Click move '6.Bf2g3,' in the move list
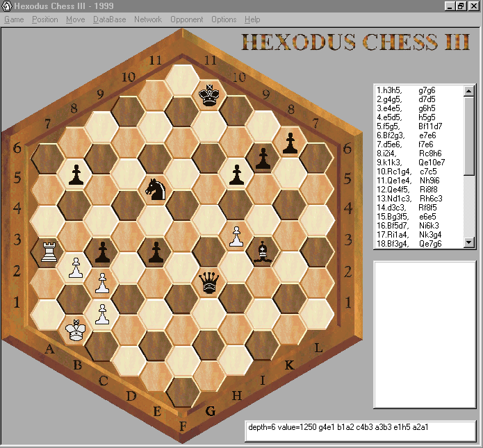 pos(391,135)
